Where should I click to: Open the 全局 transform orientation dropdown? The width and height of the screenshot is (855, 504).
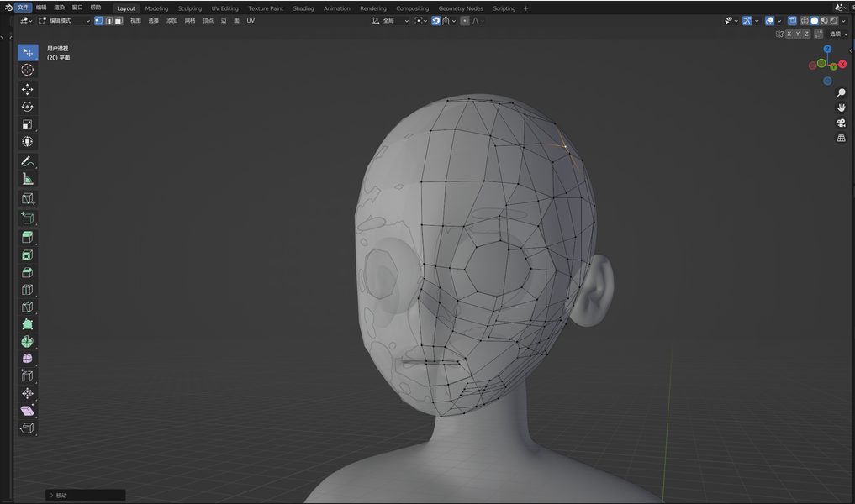click(x=388, y=20)
